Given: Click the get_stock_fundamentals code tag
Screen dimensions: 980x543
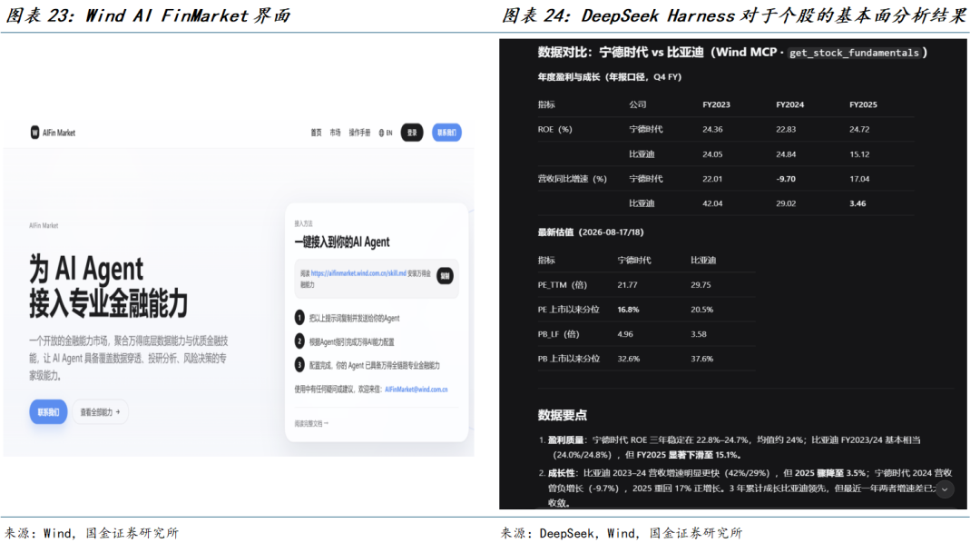Looking at the screenshot, I should [x=854, y=54].
